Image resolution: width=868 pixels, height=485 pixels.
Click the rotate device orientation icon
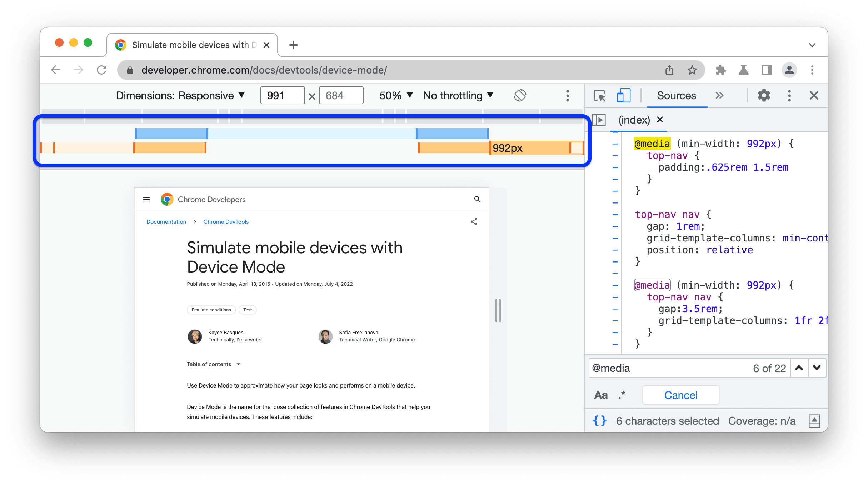(x=519, y=95)
